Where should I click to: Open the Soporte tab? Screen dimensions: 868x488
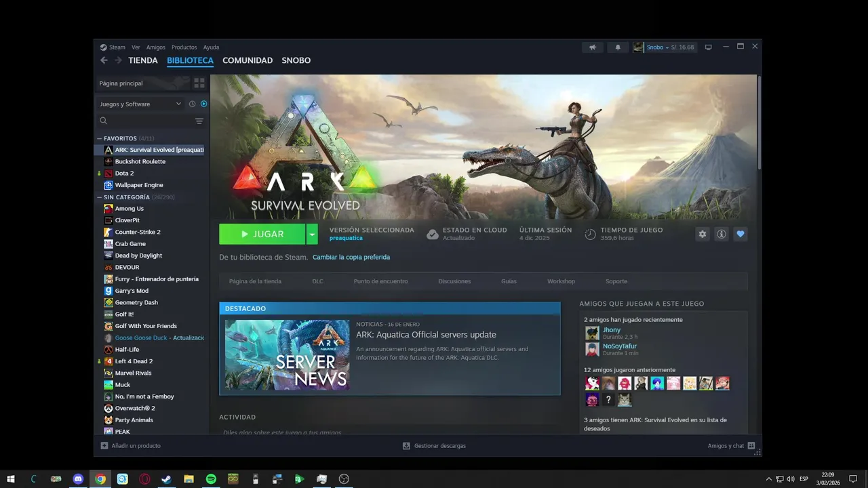(x=616, y=281)
